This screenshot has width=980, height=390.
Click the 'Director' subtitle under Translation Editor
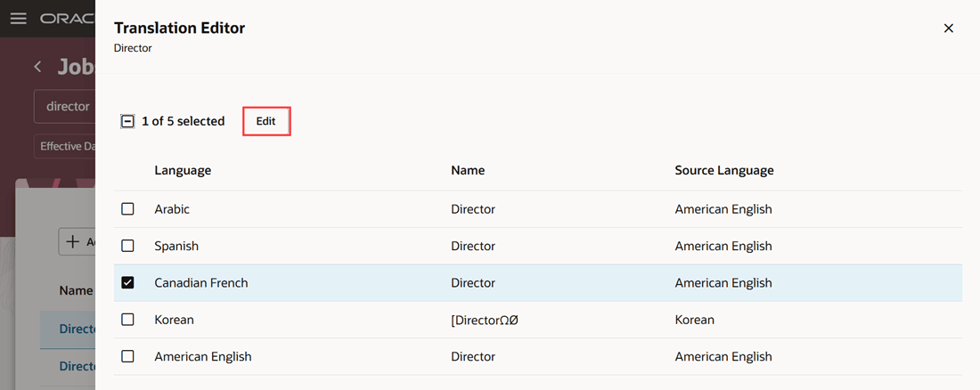(x=133, y=48)
